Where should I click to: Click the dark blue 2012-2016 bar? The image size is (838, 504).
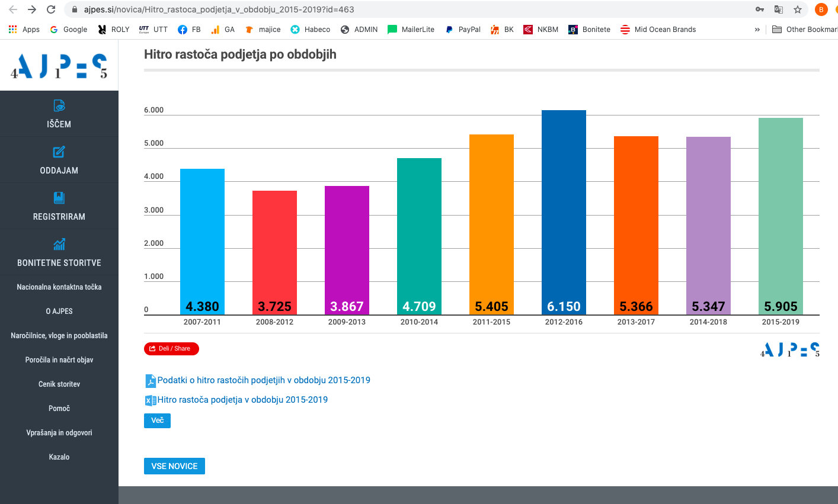point(564,207)
